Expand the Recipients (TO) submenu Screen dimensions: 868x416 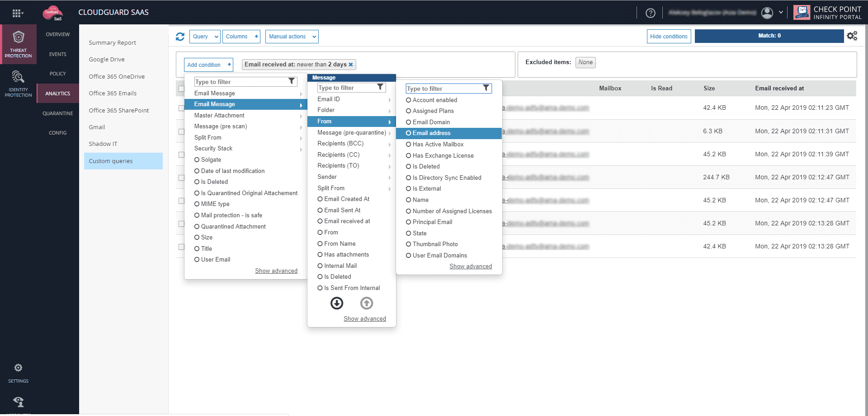click(x=352, y=166)
